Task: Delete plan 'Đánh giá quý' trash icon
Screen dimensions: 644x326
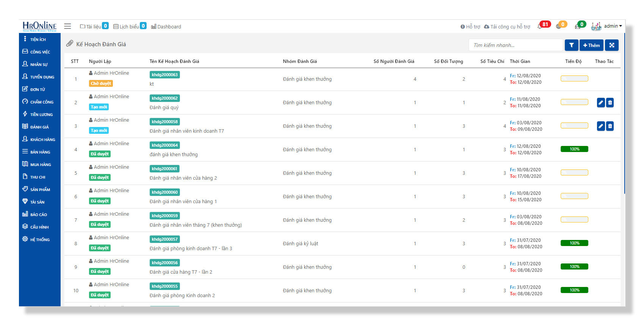Action: point(610,102)
